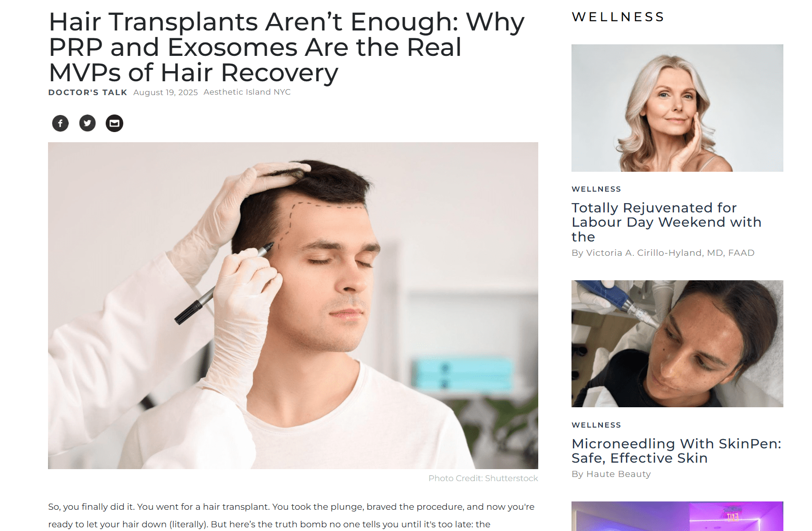Screen dimensions: 812x531
Task: Open the hair transplant article main image
Action: (293, 306)
